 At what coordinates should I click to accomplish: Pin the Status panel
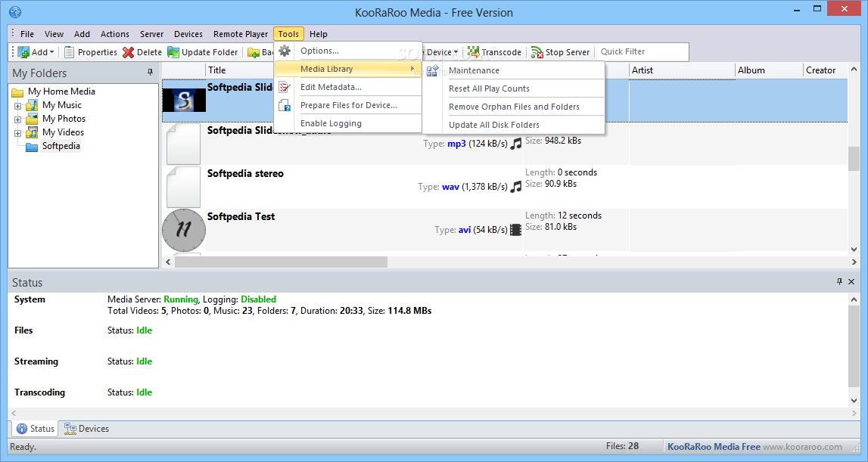(839, 281)
